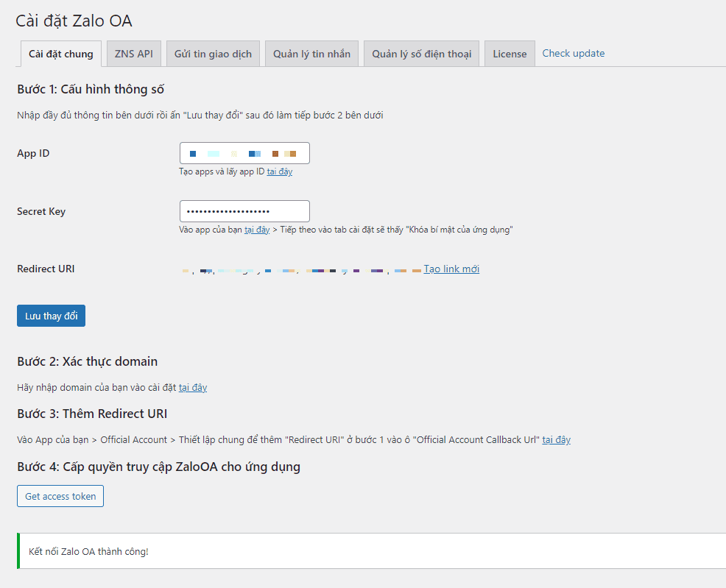Image resolution: width=726 pixels, height=588 pixels.
Task: Click the Tạo link mới link
Action: (451, 269)
